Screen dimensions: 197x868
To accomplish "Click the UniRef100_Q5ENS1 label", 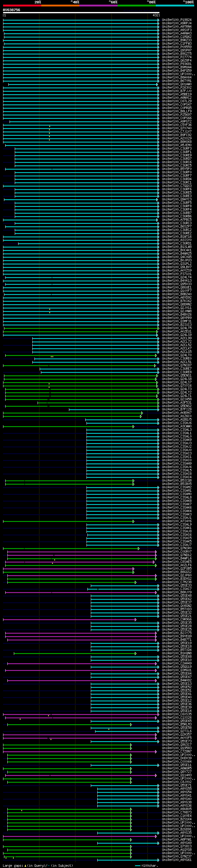I will click(x=177, y=375).
